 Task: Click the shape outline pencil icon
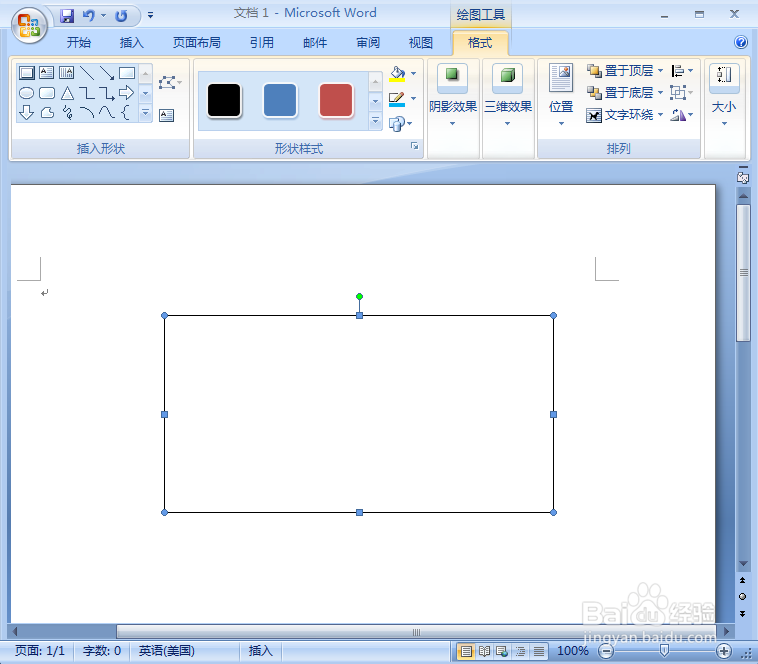pyautogui.click(x=397, y=100)
